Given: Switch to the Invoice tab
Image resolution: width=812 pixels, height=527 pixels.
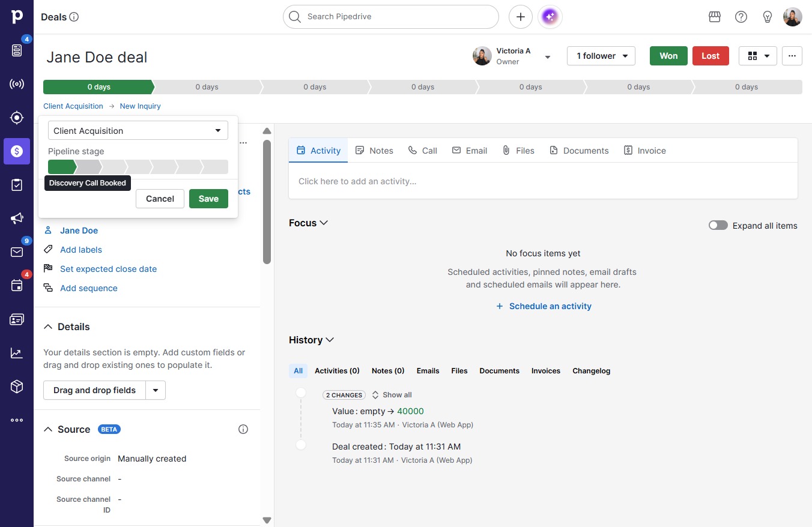Looking at the screenshot, I should pyautogui.click(x=645, y=150).
